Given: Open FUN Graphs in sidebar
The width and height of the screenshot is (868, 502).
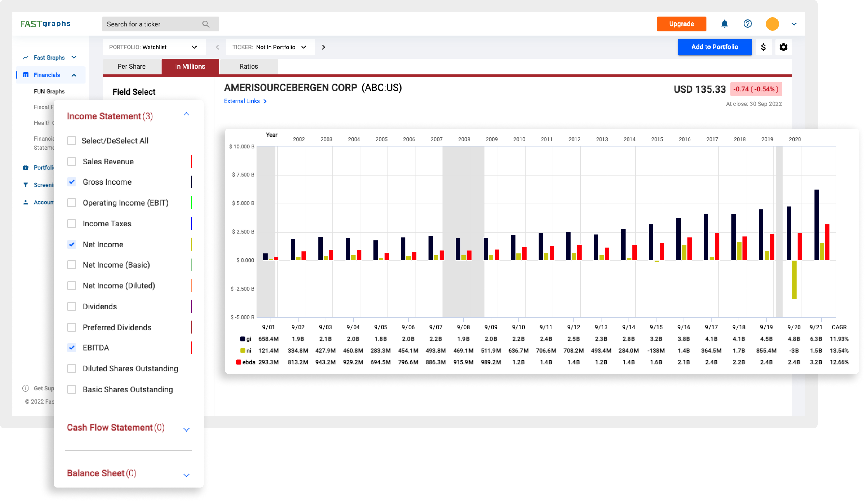Looking at the screenshot, I should pyautogui.click(x=49, y=91).
